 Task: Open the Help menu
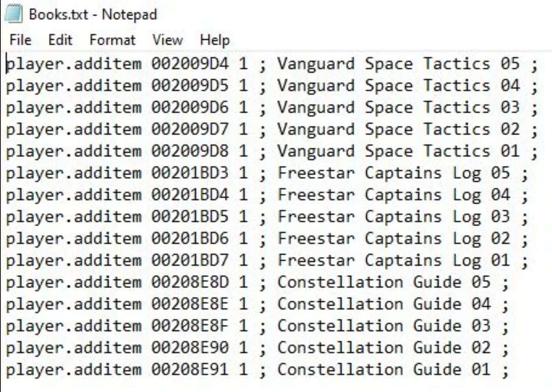214,39
